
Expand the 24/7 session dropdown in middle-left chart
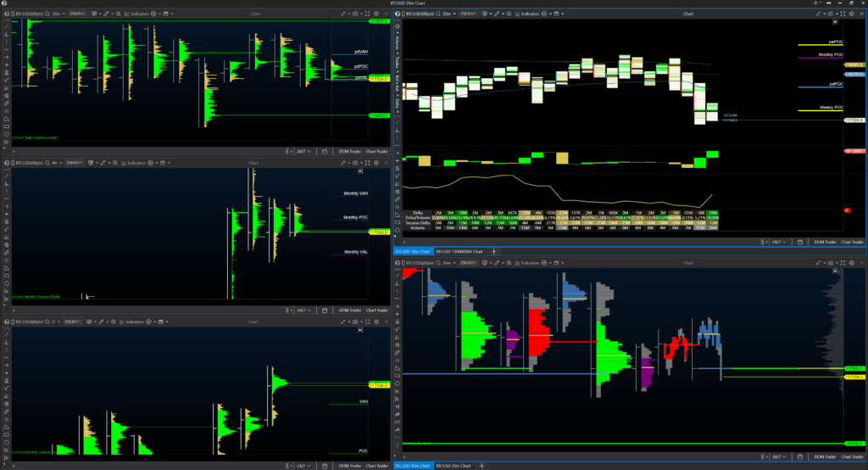click(304, 311)
